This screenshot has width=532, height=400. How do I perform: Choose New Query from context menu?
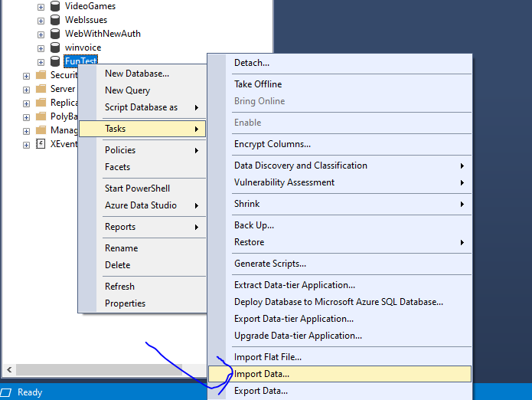coord(142,90)
